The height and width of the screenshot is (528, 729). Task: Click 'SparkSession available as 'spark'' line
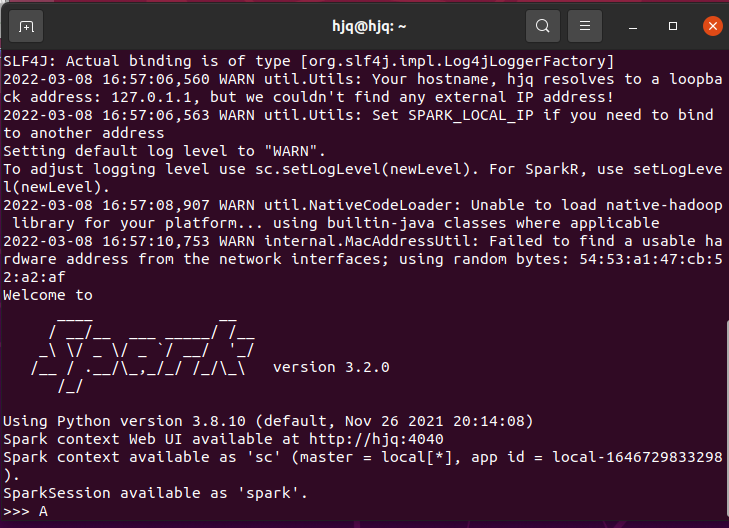click(x=155, y=493)
